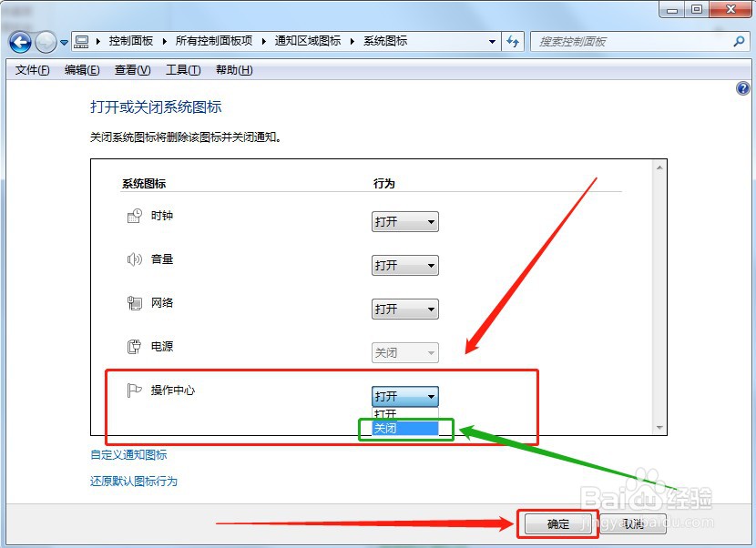Select 控制面板 in the breadcrumb path
The height and width of the screenshot is (548, 756).
130,41
